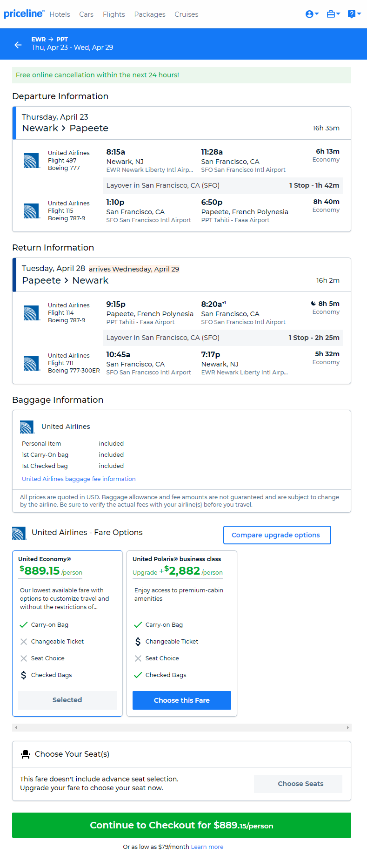
Task: Click Polaris Carry-on Bag checkmark icon
Action: 138,625
